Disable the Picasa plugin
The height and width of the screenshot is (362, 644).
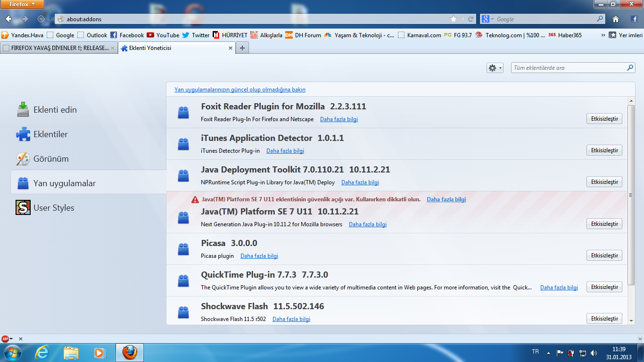604,255
